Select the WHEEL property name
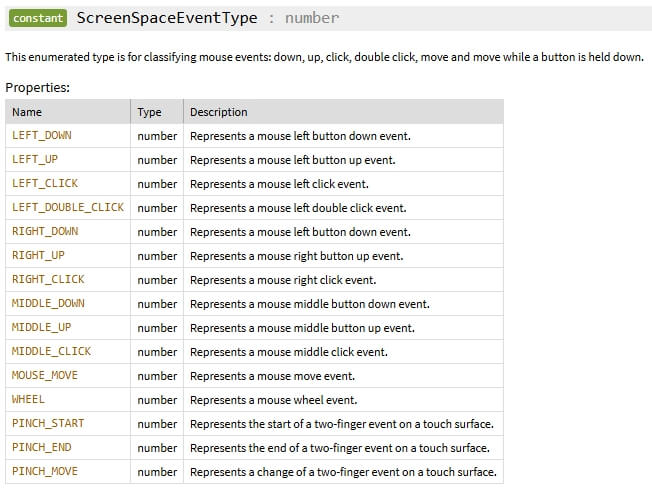This screenshot has height=492, width=652. [x=28, y=399]
